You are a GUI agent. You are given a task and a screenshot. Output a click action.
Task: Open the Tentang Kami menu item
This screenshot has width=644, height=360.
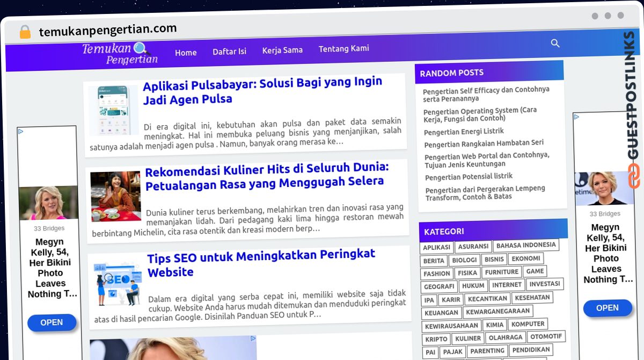coord(344,48)
